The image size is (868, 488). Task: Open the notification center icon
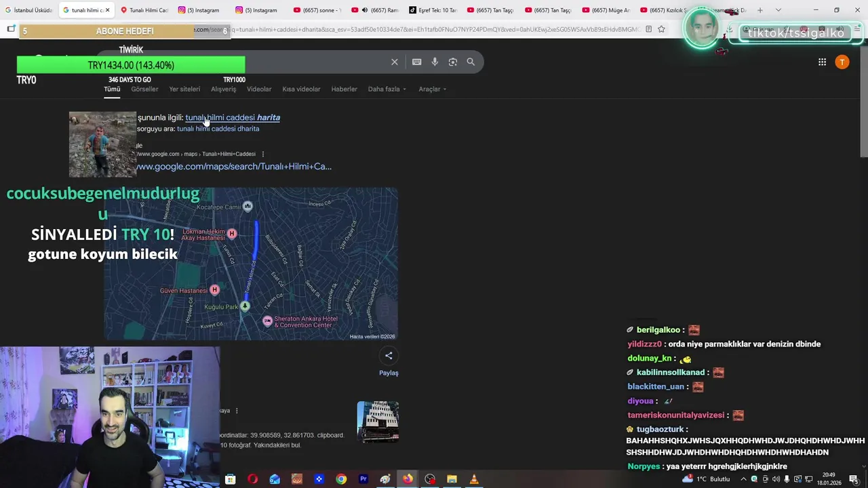(x=854, y=479)
